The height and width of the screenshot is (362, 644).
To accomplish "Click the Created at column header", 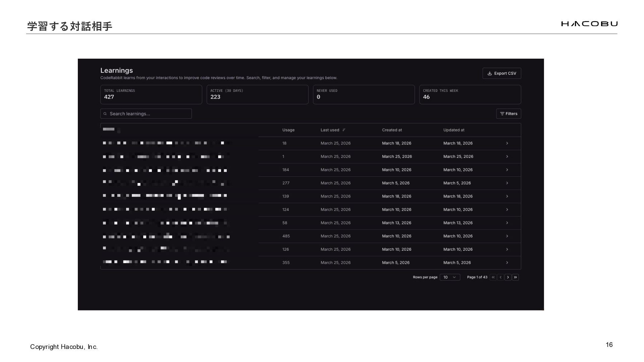I will click(x=392, y=130).
